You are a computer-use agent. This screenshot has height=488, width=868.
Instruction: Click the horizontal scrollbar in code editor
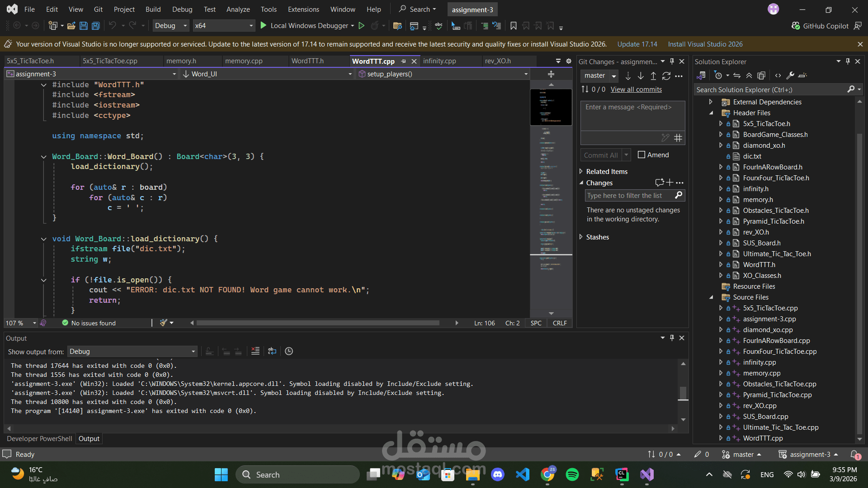pos(317,323)
